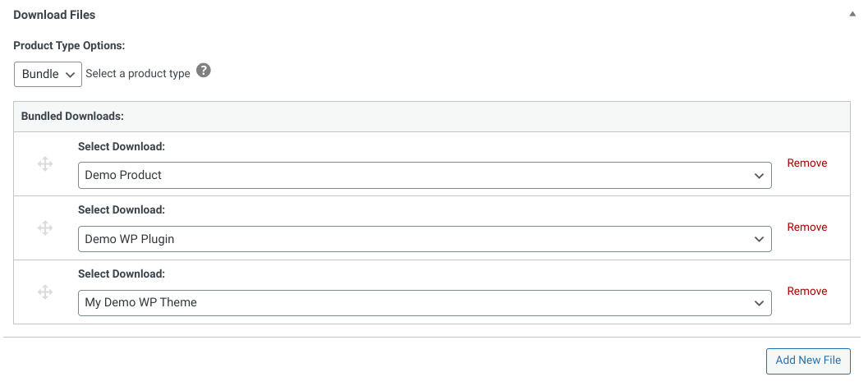Remove the My Demo WP Theme bundled download

click(807, 292)
